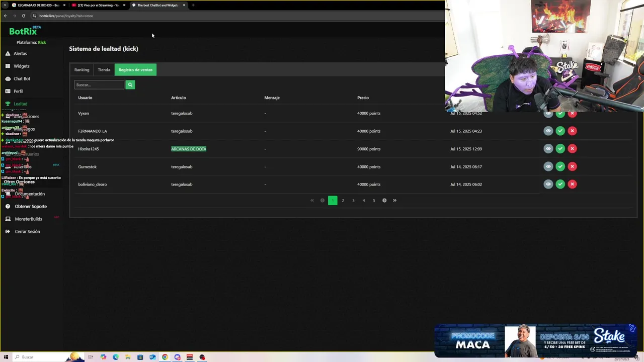The width and height of the screenshot is (644, 362).
Task: Click the Mensaje column header
Action: 272,98
